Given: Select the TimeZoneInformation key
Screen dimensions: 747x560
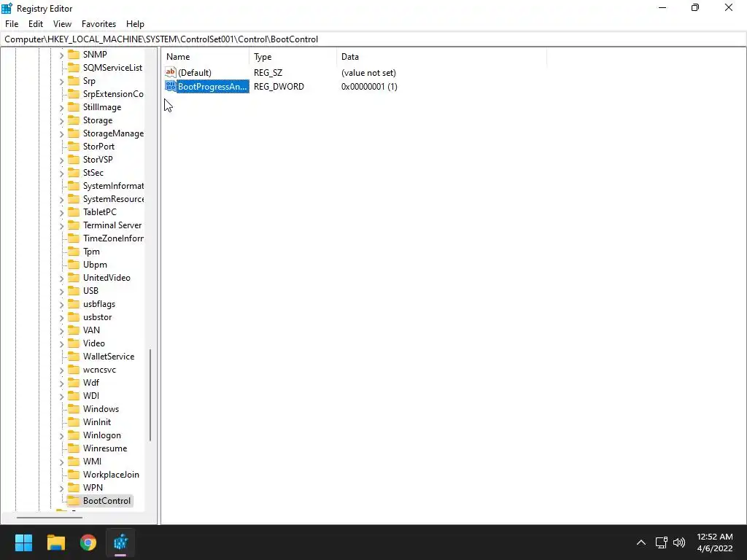Looking at the screenshot, I should tap(113, 238).
